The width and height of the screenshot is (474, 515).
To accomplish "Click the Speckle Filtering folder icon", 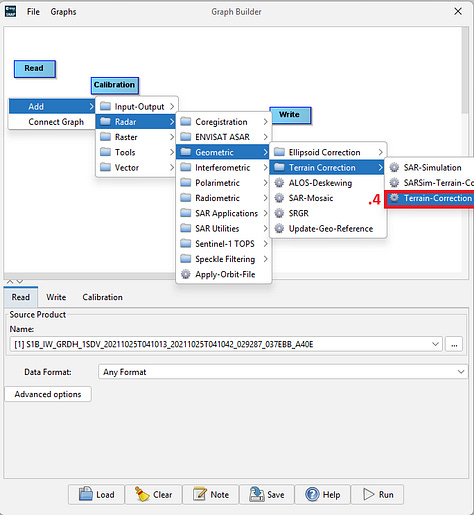I will (x=186, y=259).
